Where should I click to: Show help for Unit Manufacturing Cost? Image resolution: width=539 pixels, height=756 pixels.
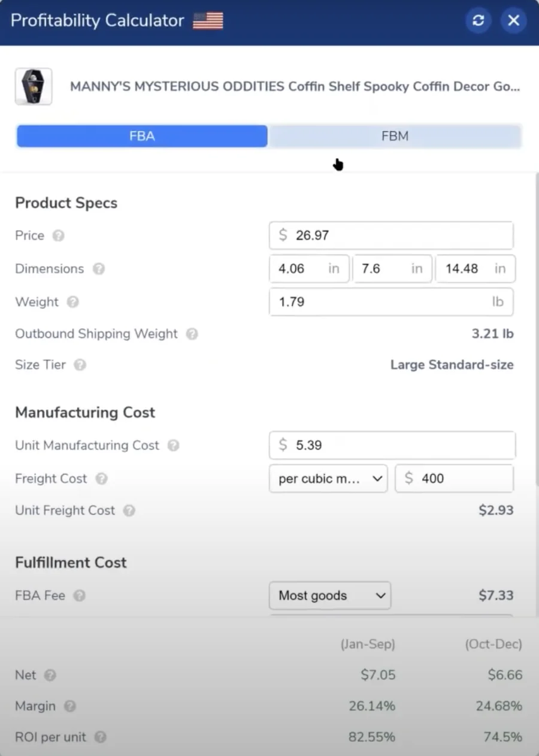pyautogui.click(x=173, y=445)
